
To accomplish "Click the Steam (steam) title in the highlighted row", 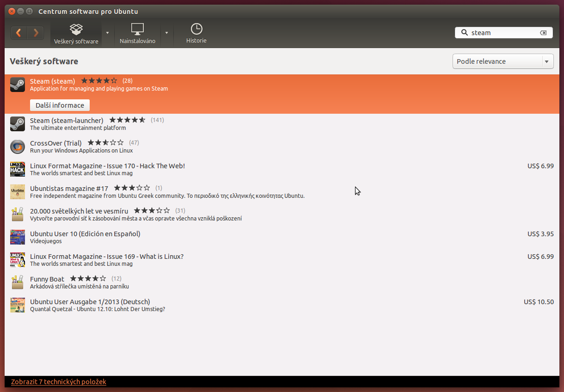I will point(52,81).
